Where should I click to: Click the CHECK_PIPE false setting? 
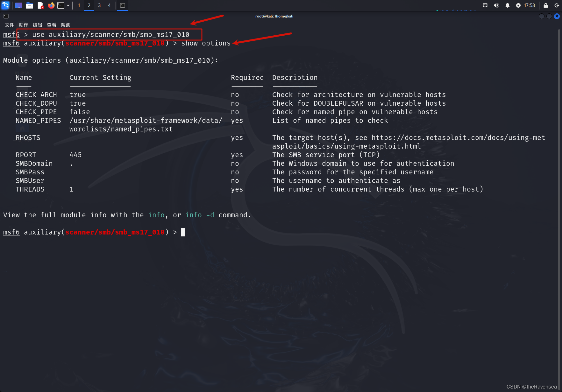coord(80,112)
